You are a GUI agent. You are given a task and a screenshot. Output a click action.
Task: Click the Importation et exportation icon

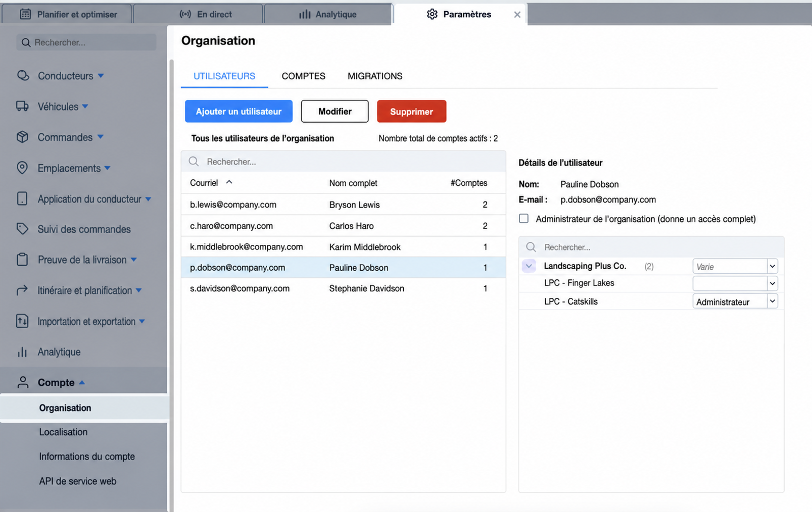(x=22, y=321)
